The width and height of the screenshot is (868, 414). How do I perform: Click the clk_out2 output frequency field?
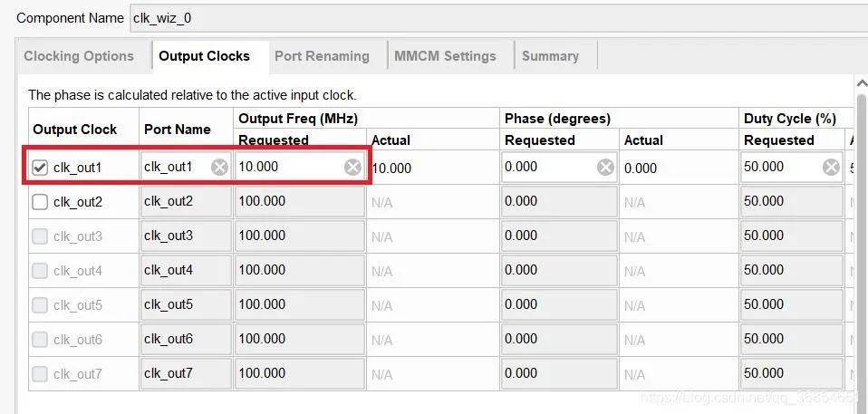[x=299, y=201]
